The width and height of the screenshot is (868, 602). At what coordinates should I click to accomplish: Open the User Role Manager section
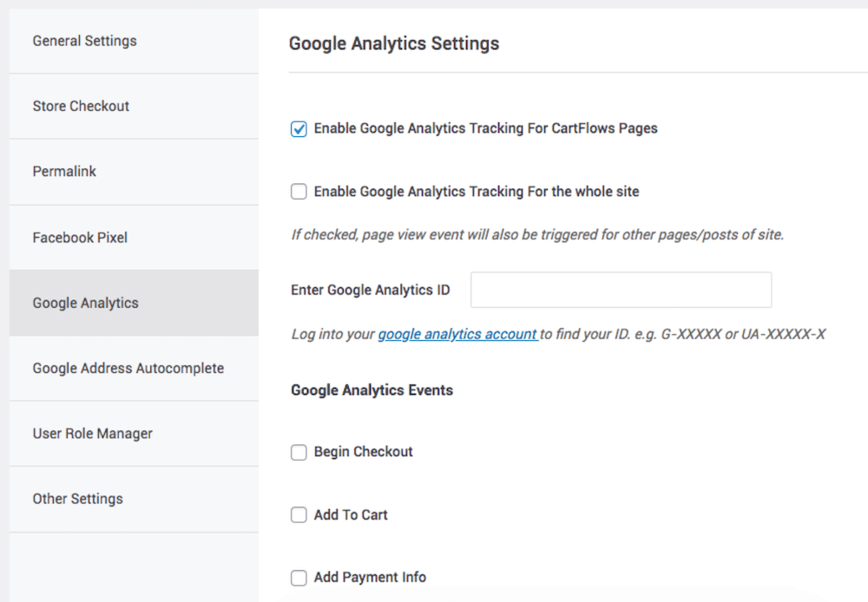92,434
